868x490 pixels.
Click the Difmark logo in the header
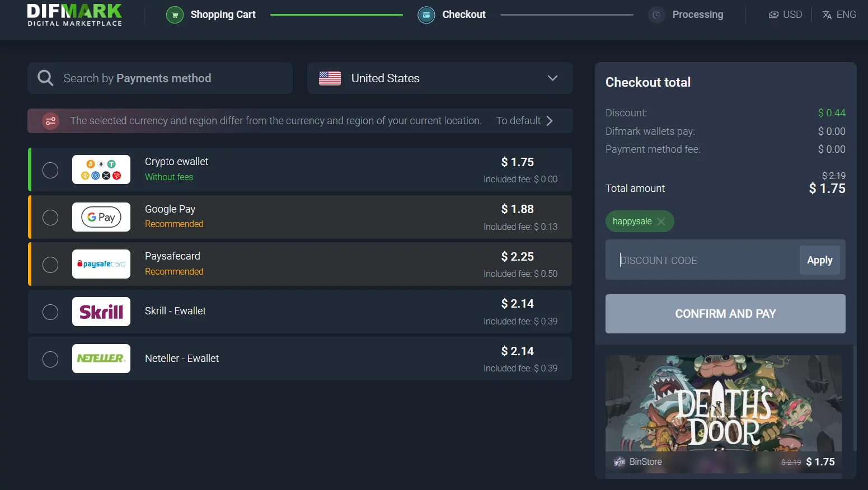pos(74,15)
